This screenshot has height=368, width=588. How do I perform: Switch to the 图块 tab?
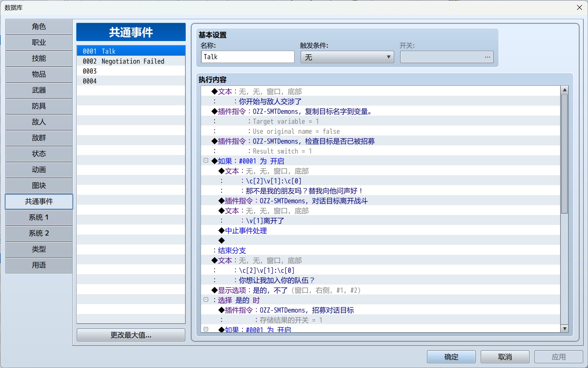tap(39, 186)
